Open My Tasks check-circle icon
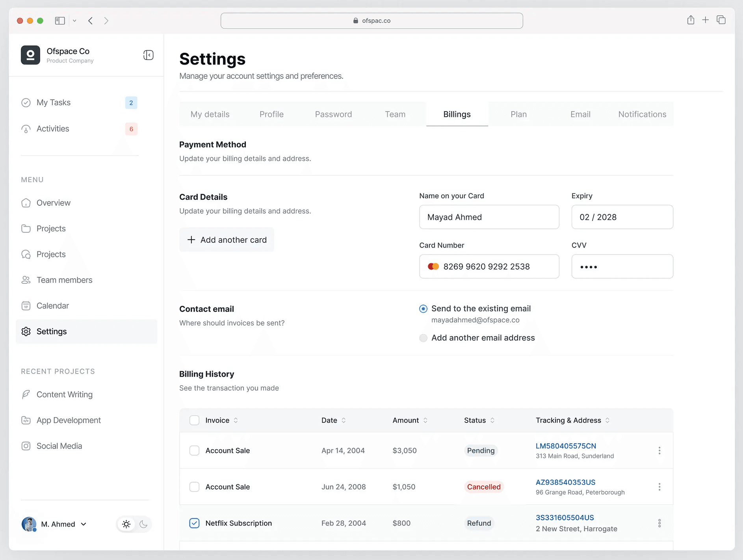The image size is (743, 560). click(x=26, y=103)
